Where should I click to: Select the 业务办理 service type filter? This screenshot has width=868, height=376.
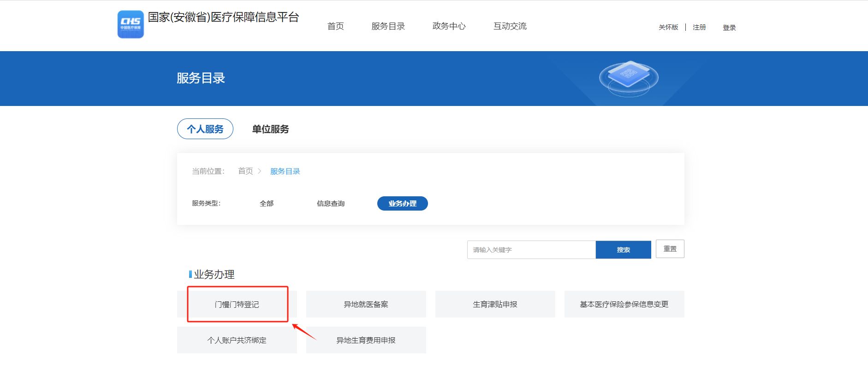pos(403,203)
